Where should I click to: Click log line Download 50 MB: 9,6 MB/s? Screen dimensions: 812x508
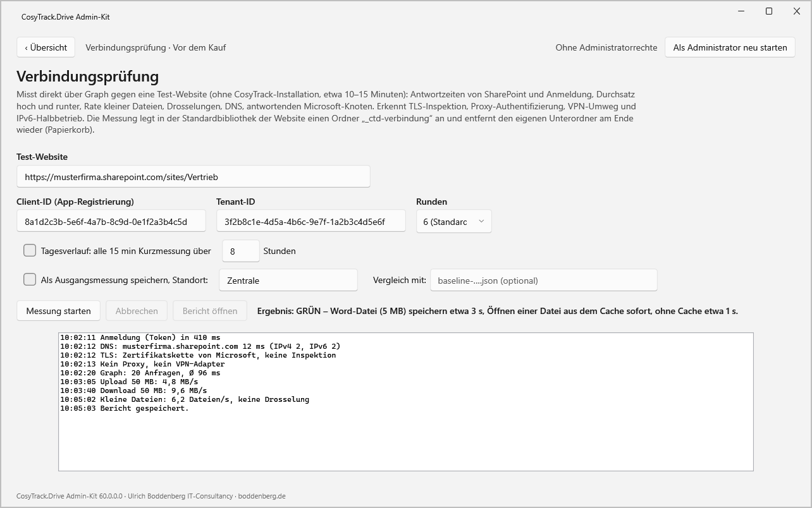pyautogui.click(x=133, y=390)
